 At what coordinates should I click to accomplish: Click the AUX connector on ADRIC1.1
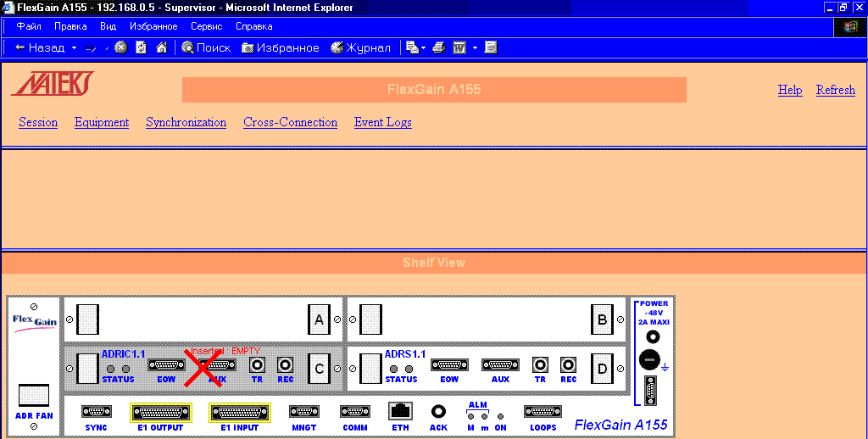[x=217, y=364]
